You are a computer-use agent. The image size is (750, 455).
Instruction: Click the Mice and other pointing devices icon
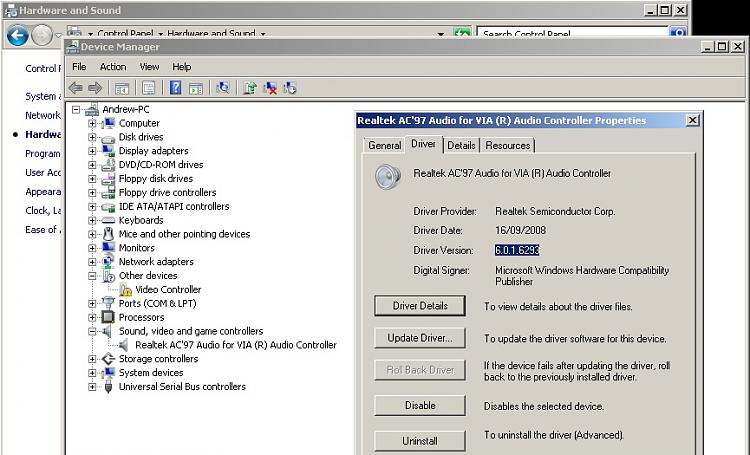tap(109, 234)
